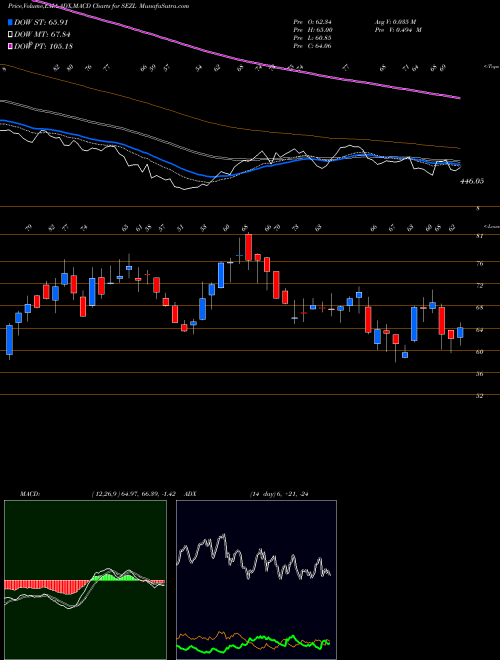This screenshot has height=660, width=500.
Task: Click the MACD parameters '(12,26,9) 64.97, 66.39, -1.42'
Action: click(136, 494)
